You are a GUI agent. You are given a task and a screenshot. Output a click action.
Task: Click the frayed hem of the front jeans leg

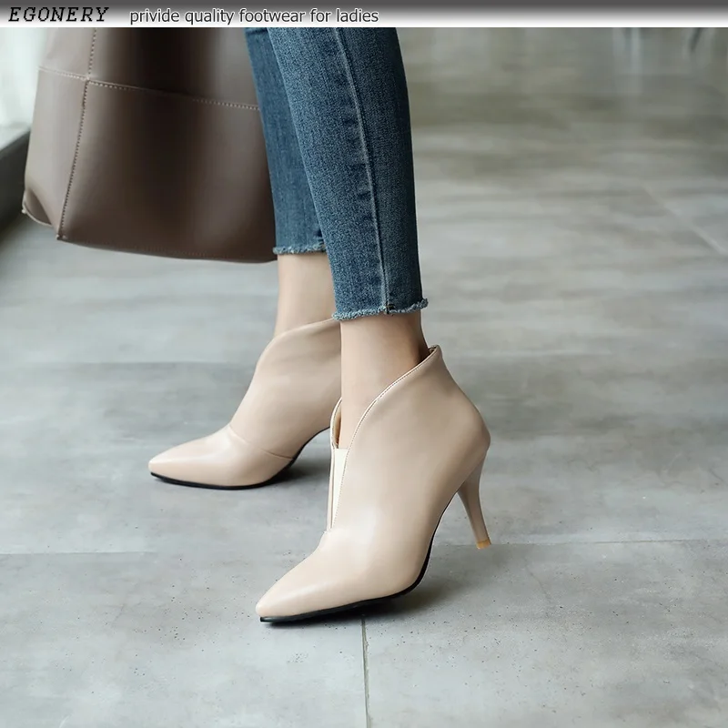point(379,309)
